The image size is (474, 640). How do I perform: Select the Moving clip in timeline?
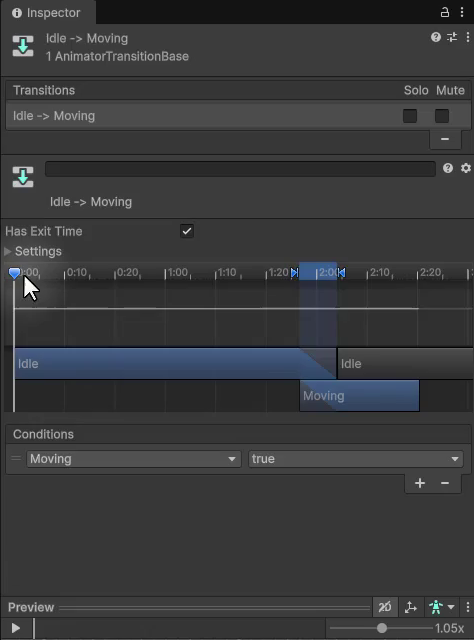(x=359, y=396)
